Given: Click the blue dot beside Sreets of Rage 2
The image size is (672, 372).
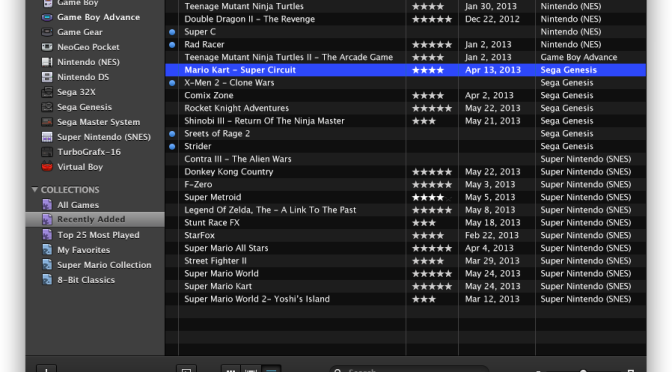Looking at the screenshot, I should (172, 134).
